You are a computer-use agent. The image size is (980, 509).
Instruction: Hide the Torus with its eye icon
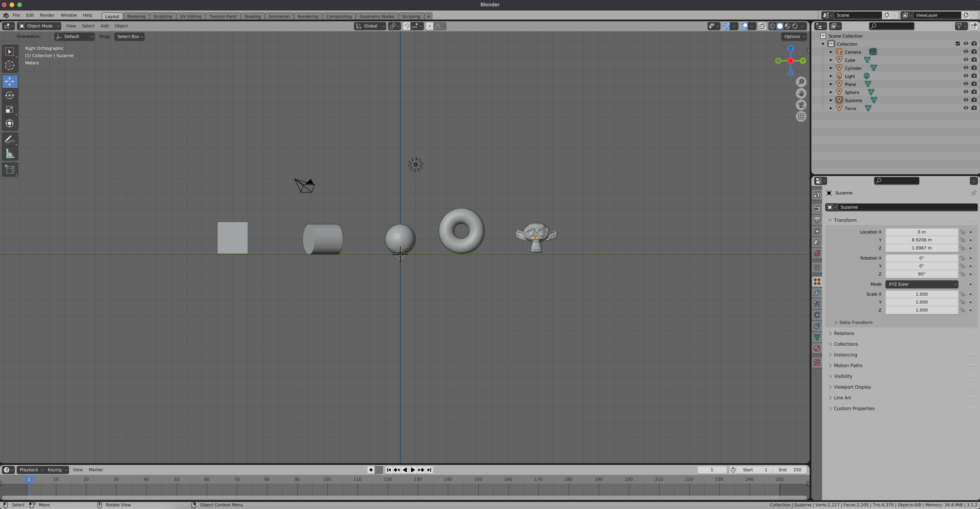coord(966,108)
